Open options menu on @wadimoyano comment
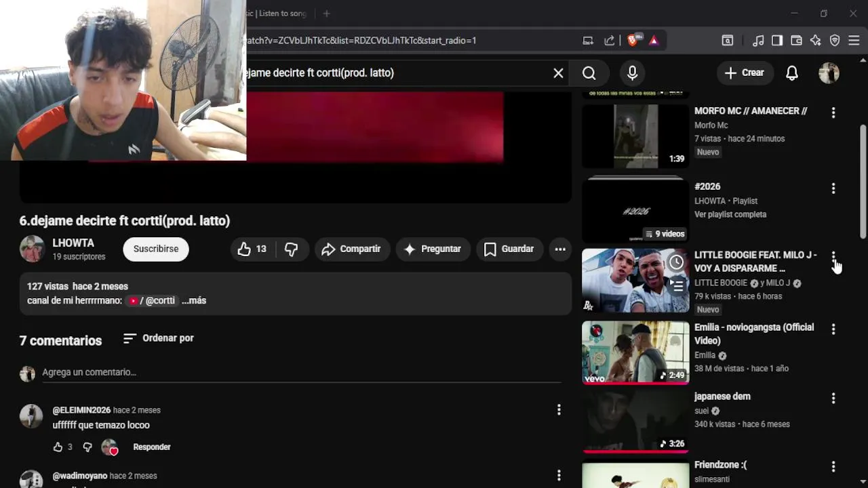The height and width of the screenshot is (488, 868). pyautogui.click(x=559, y=475)
